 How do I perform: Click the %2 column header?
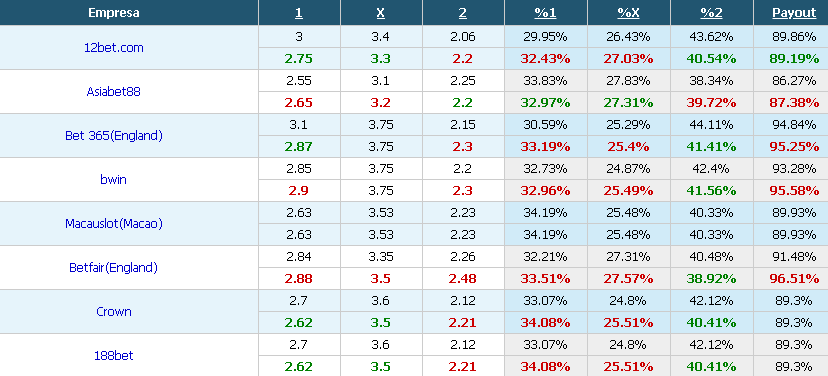click(711, 13)
